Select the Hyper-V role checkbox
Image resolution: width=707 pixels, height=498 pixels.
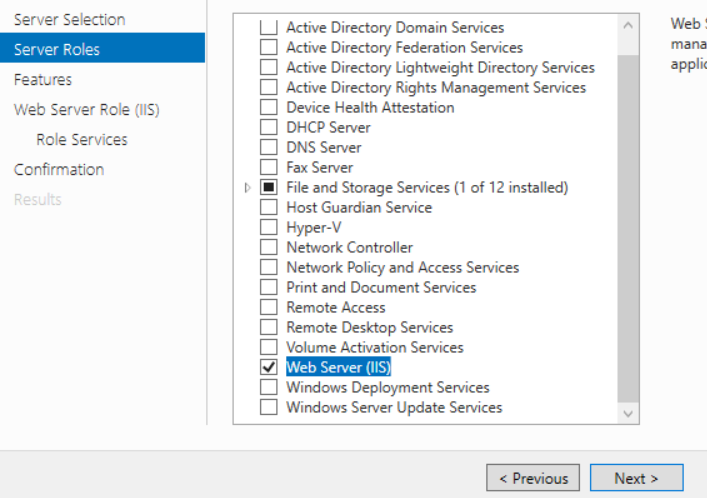[x=268, y=228]
